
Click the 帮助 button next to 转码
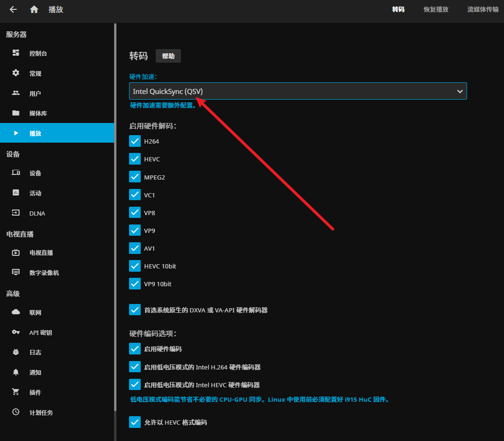tap(168, 56)
